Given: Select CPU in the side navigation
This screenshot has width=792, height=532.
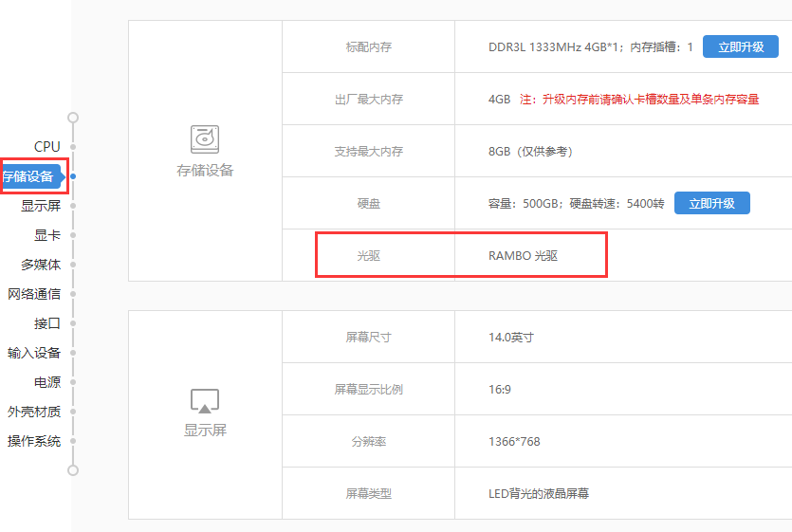Looking at the screenshot, I should point(47,147).
